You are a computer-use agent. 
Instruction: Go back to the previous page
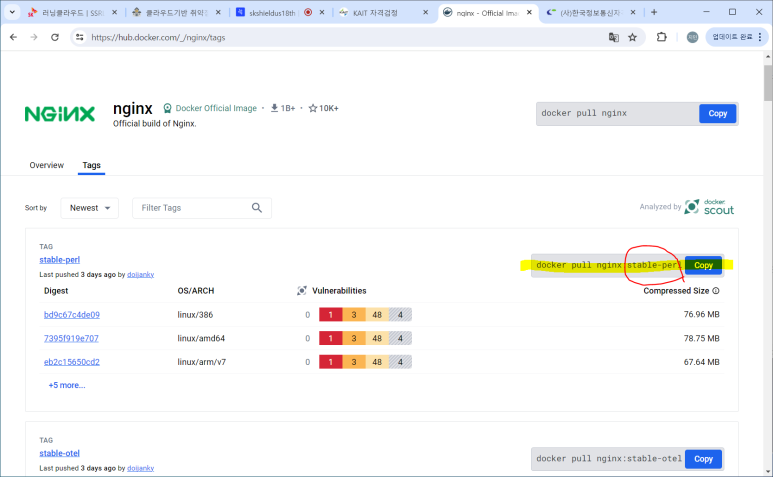[x=13, y=37]
